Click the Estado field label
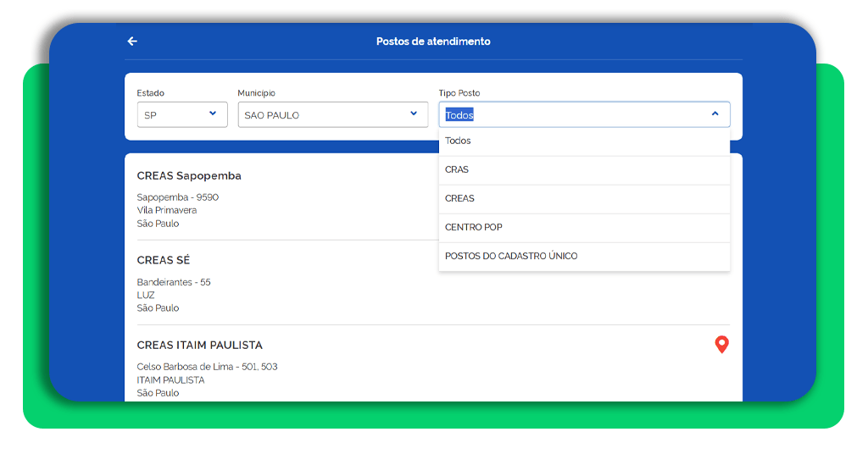This screenshot has height=454, width=868. (151, 93)
